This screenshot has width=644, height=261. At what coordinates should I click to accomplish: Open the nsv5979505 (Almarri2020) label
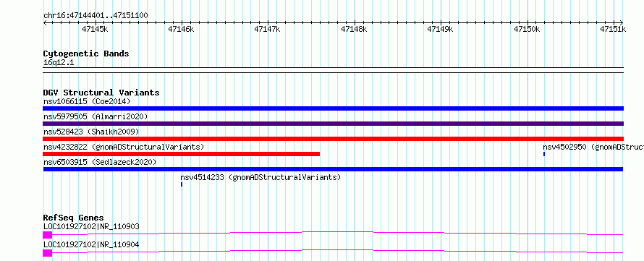[96, 116]
